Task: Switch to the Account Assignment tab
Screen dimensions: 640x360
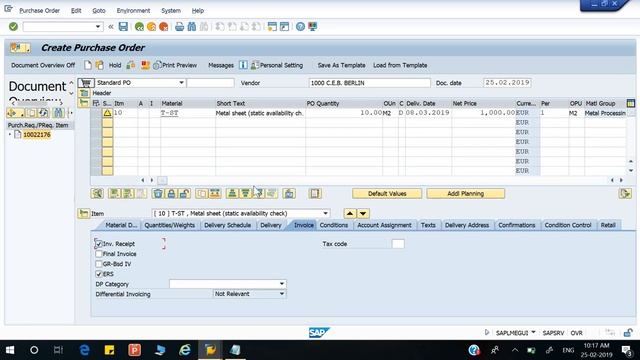Action: [x=384, y=225]
